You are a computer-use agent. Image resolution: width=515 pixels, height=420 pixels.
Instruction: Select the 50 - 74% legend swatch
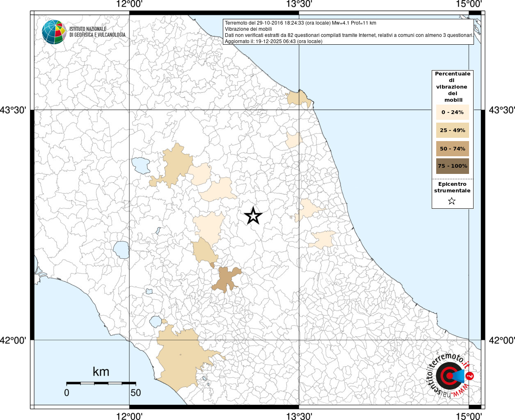pyautogui.click(x=452, y=148)
